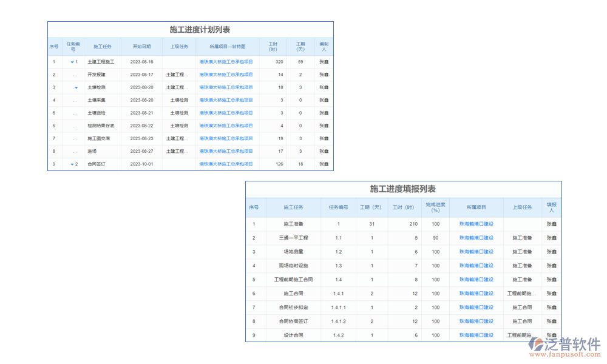Sort by the 开始日期 column header
This screenshot has width=607, height=364.
141,47
